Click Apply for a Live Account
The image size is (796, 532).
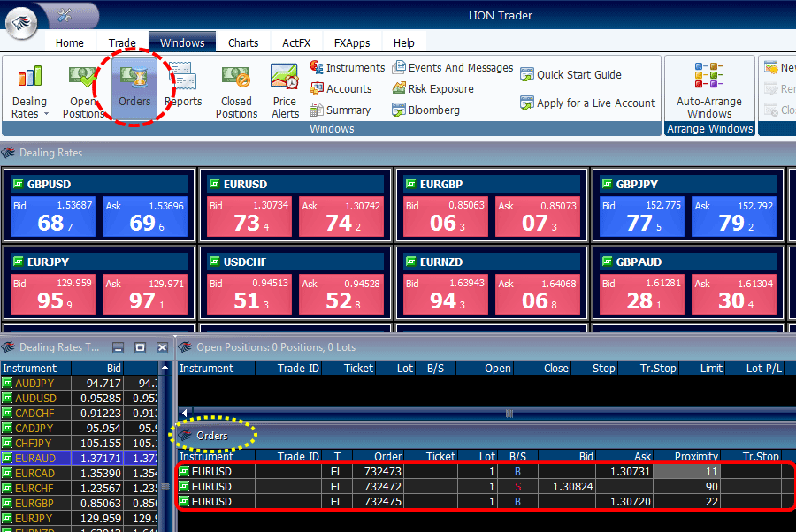point(588,103)
